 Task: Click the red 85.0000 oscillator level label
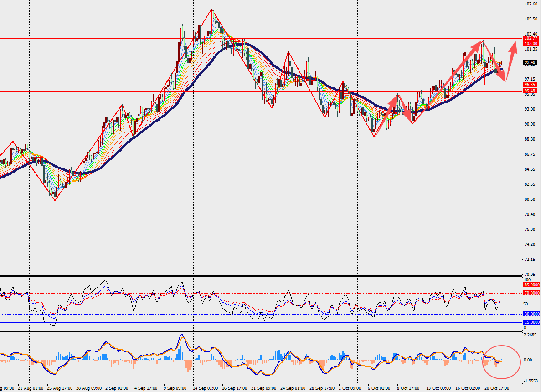[532, 285]
